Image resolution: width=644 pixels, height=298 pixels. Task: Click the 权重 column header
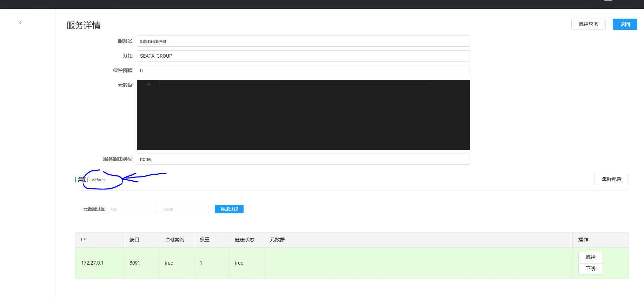pos(205,240)
